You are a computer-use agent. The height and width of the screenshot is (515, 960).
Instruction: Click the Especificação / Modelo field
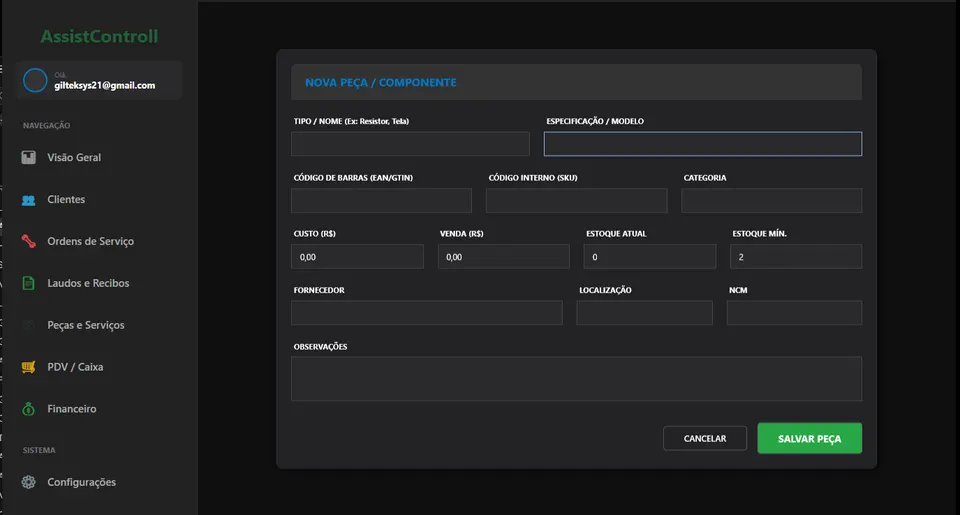703,144
